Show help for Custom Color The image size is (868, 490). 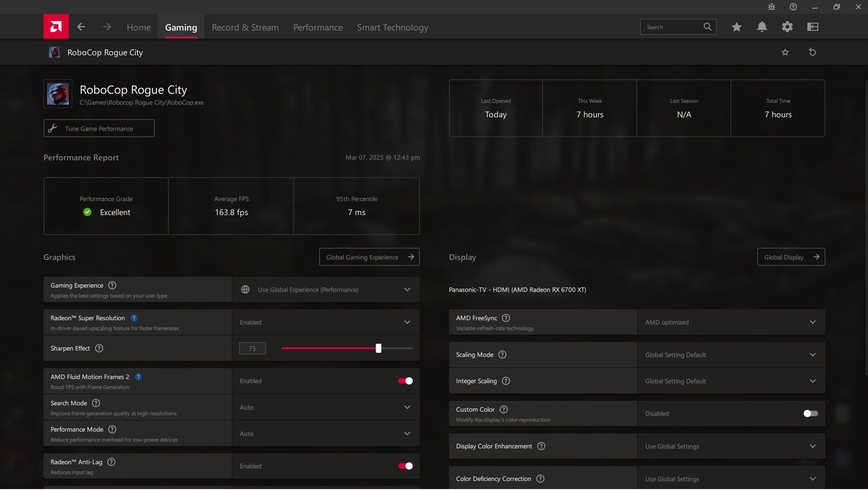coord(504,409)
